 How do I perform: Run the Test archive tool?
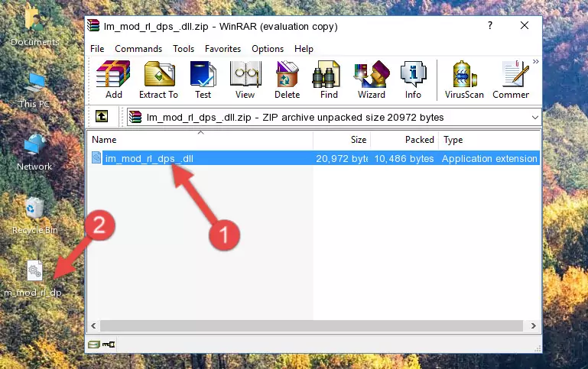[x=203, y=79]
